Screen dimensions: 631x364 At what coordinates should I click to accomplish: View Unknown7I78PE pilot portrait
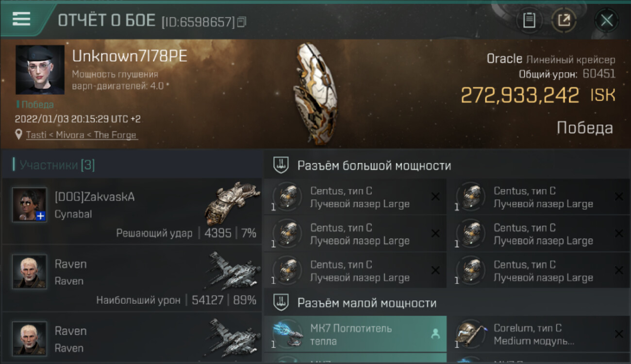point(40,70)
